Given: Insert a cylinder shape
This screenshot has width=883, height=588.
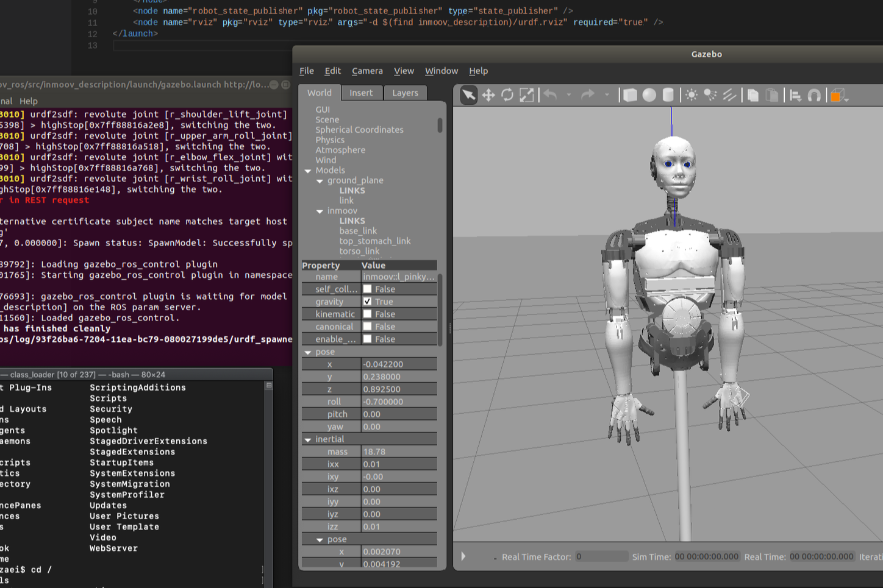Looking at the screenshot, I should pyautogui.click(x=668, y=95).
